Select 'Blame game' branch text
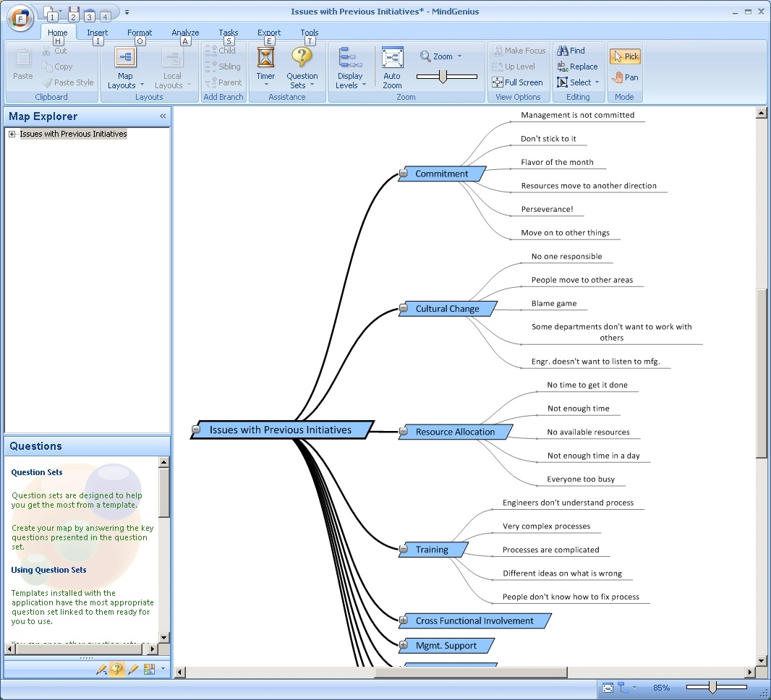 (554, 303)
